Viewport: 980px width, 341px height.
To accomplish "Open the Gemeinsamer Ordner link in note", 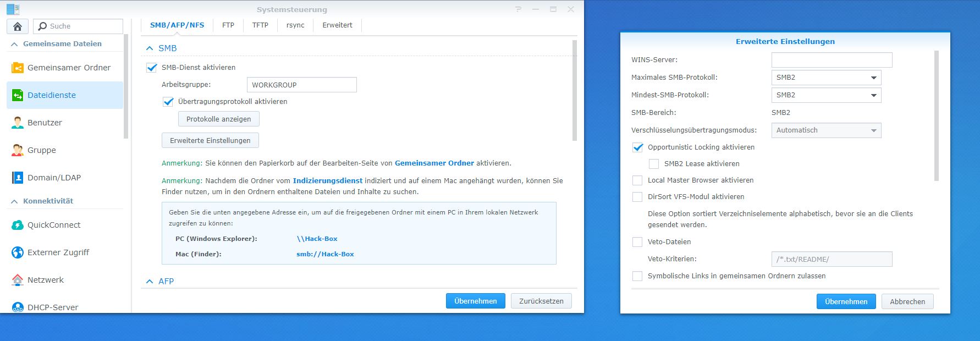I will pyautogui.click(x=434, y=163).
